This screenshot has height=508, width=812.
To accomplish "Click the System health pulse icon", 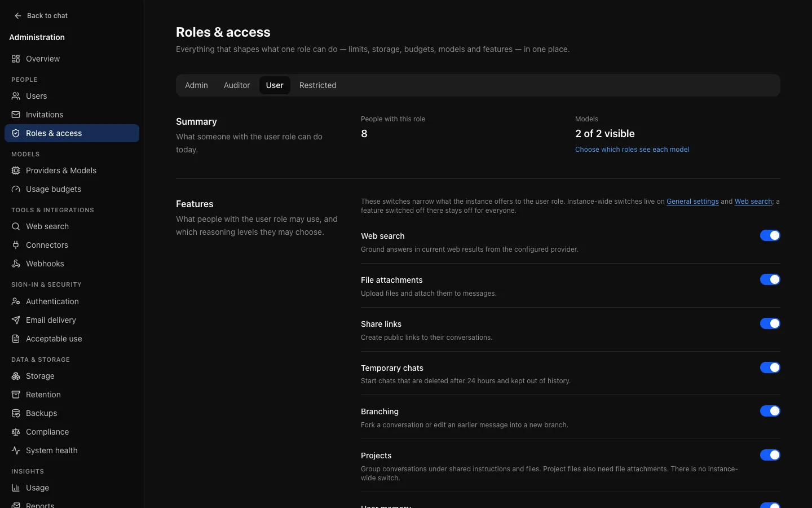I will pyautogui.click(x=16, y=450).
